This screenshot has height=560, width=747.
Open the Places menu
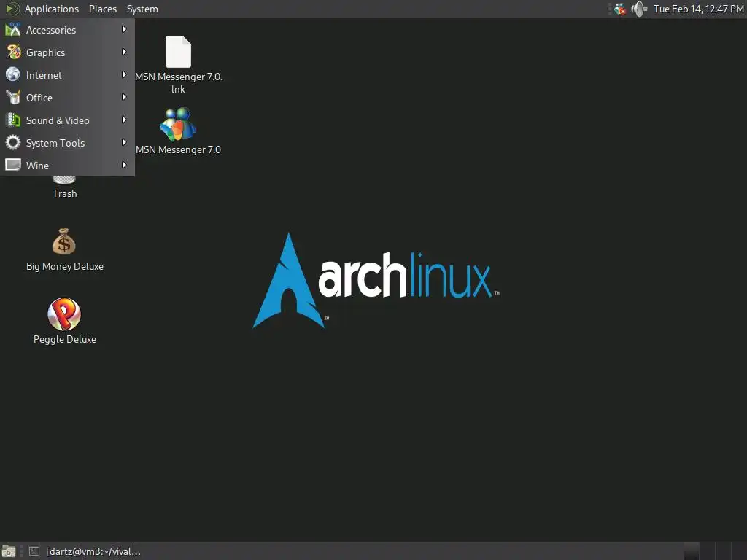coord(102,9)
